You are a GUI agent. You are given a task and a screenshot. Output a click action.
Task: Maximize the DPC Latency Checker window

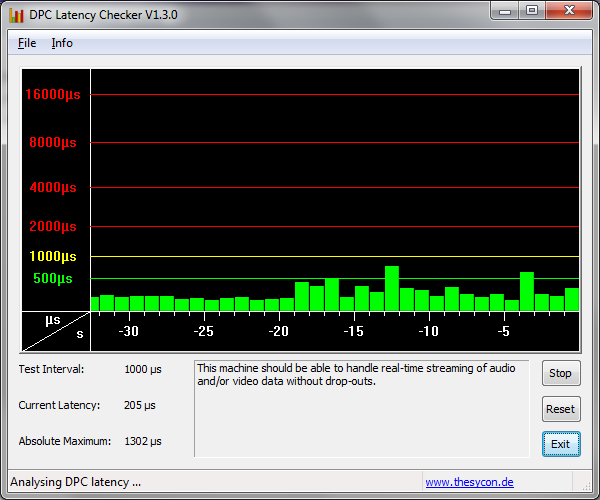point(532,10)
